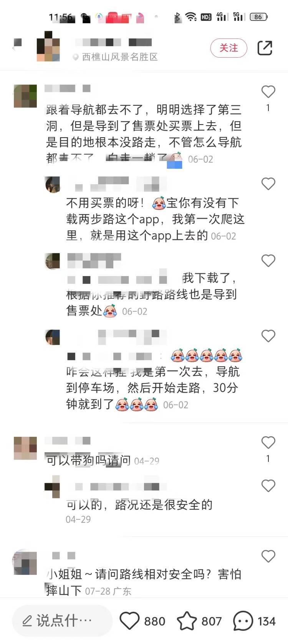This screenshot has height=644, width=288.
Task: Like the reply 路况还是很安全的
Action: (x=268, y=486)
